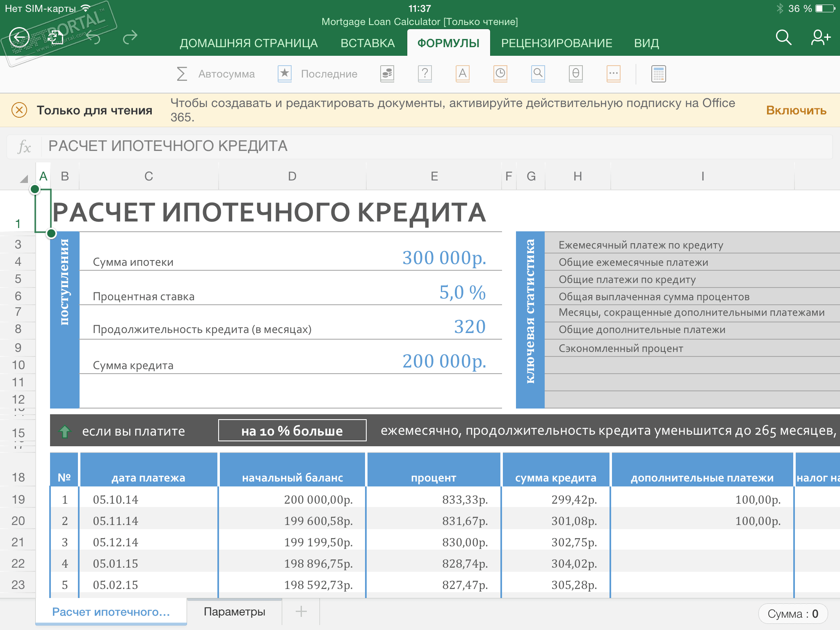Open Lookup and Reference functions icon
This screenshot has width=840, height=630.
(538, 74)
